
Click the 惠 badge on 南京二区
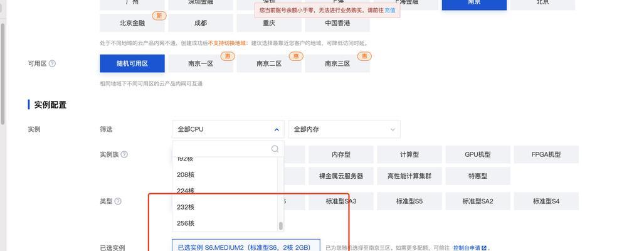pyautogui.click(x=295, y=56)
